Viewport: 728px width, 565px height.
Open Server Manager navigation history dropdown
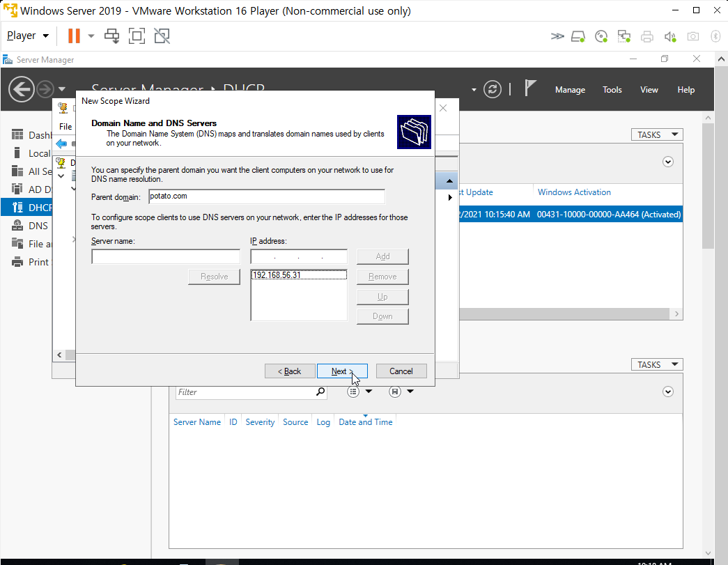tap(62, 89)
